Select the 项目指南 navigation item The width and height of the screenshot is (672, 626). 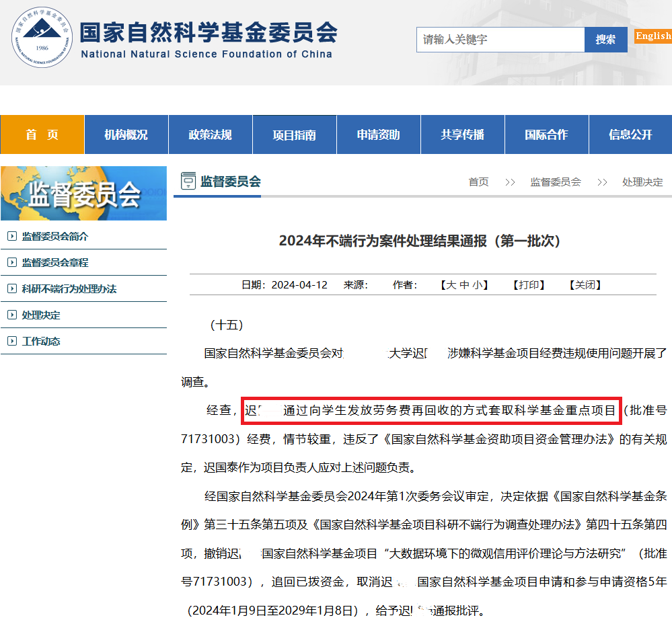pyautogui.click(x=294, y=134)
